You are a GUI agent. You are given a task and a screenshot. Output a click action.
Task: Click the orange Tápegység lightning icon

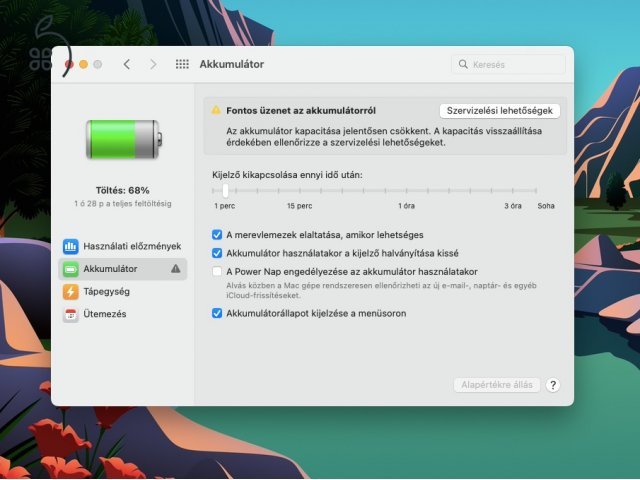(x=71, y=292)
